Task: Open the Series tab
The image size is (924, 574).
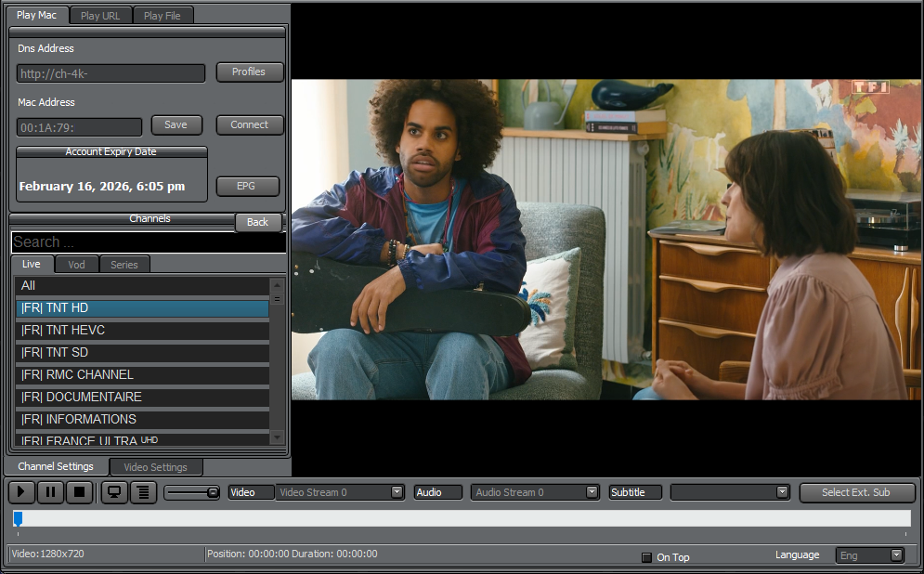Action: tap(124, 265)
